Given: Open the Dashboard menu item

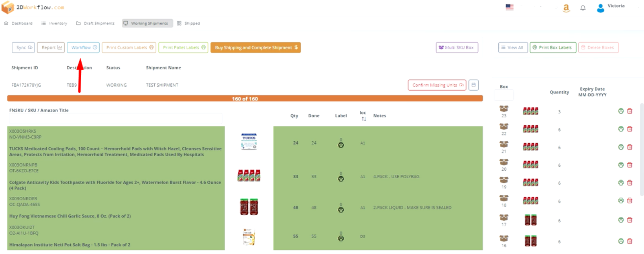Looking at the screenshot, I should [x=18, y=23].
